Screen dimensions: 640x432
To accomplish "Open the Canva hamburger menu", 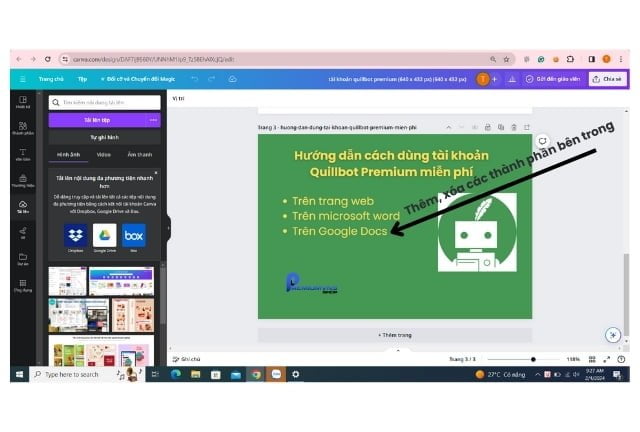I will point(23,79).
